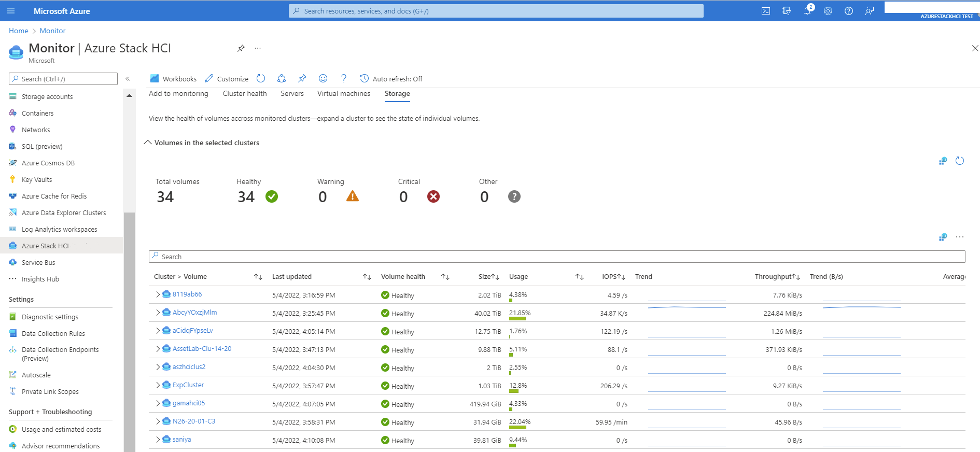980x452 pixels.
Task: Open the Auto refresh: Off setting
Action: click(391, 79)
